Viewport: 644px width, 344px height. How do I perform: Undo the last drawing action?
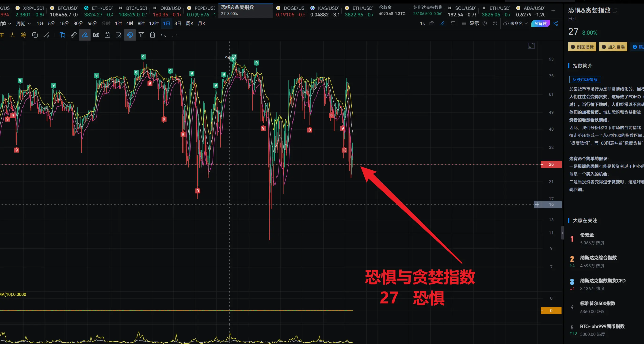coord(164,35)
